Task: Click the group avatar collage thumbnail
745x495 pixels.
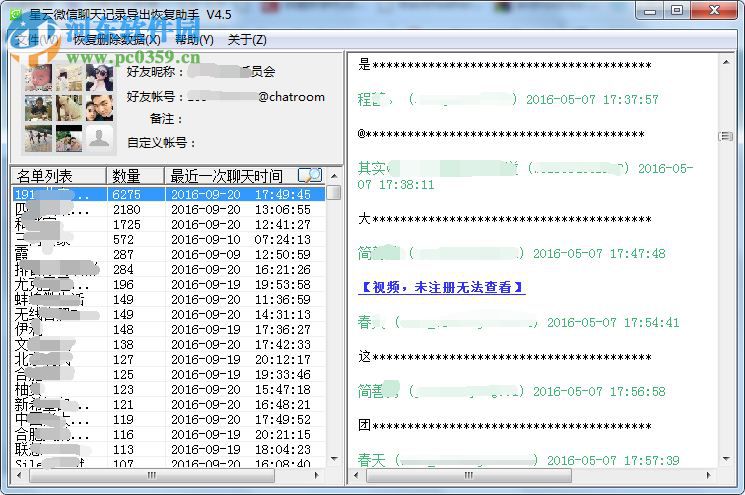Action: pos(69,108)
